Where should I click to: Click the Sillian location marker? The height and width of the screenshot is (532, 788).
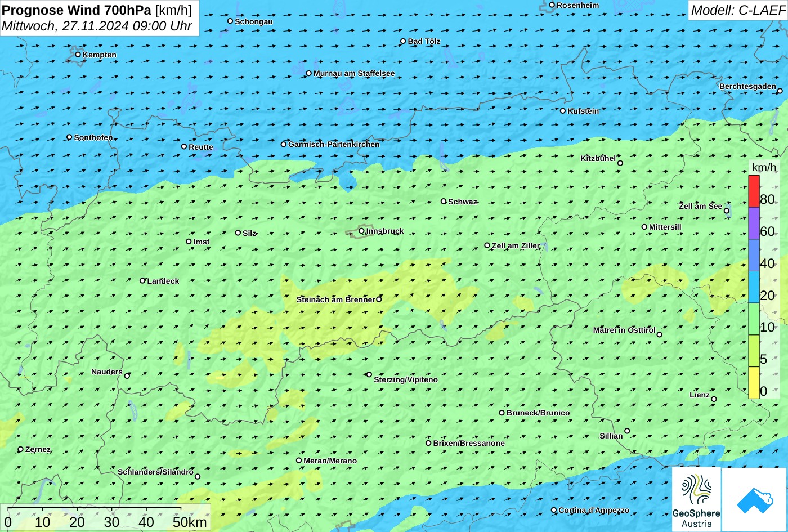tap(627, 431)
